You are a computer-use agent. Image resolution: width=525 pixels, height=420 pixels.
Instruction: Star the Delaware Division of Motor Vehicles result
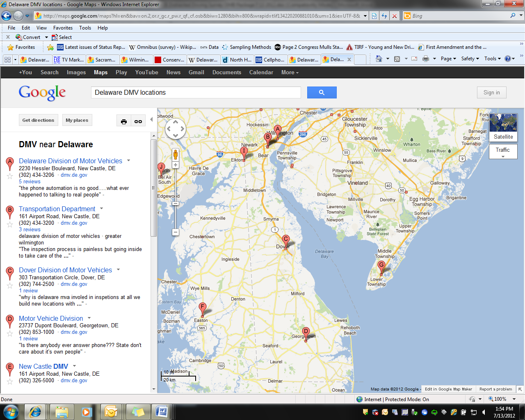point(10,176)
